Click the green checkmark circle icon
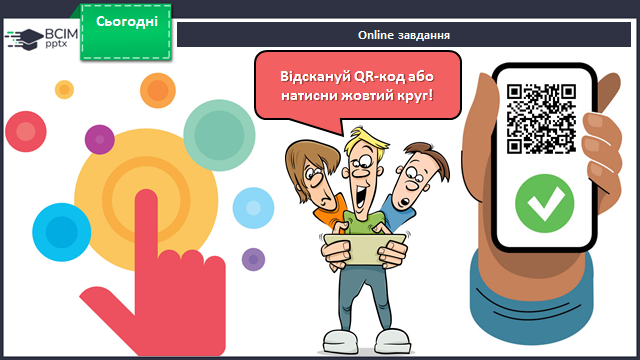The height and width of the screenshot is (360, 640). pos(544,203)
